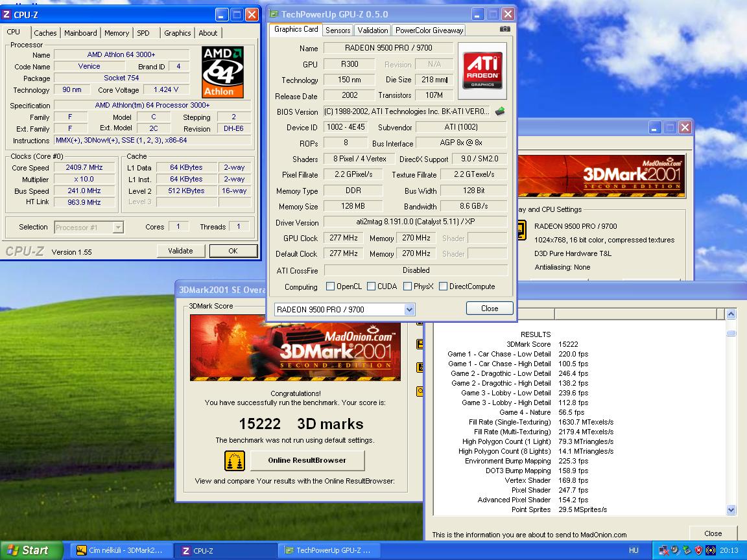
Task: Click the first network tray icon with red X
Action: point(663,550)
